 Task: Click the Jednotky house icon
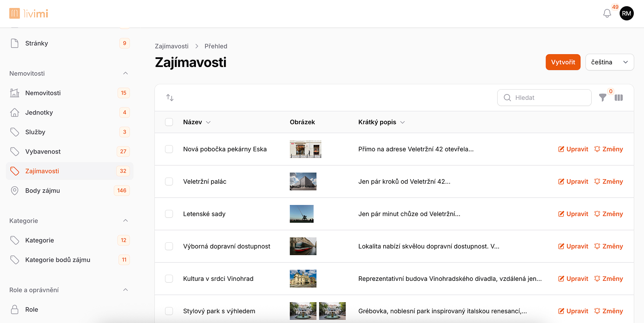coord(15,112)
